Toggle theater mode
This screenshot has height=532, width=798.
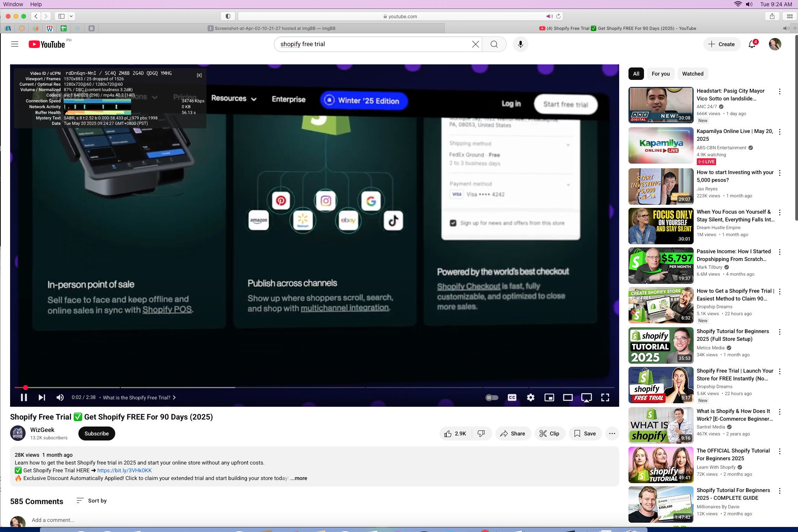(568, 397)
